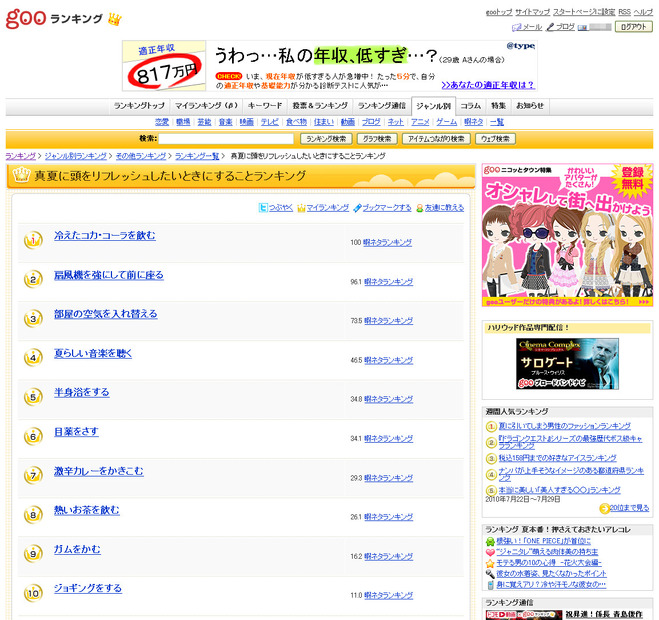The image size is (659, 620).
Task: Click the 恋愛 genre link
Action: click(162, 122)
